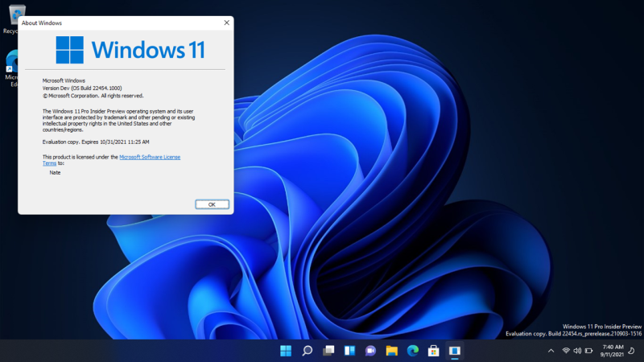
Task: Open the clock showing 7:40 AM
Action: (612, 351)
